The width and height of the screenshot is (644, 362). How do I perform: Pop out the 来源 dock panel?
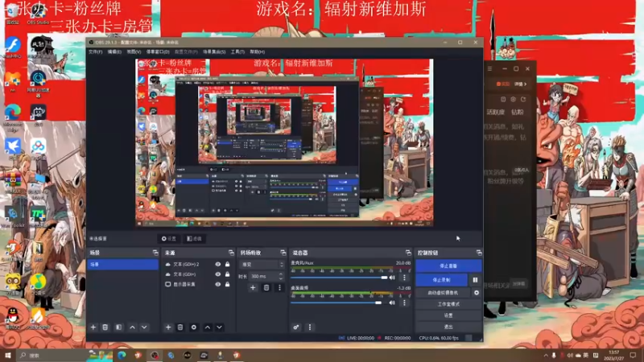pos(231,253)
